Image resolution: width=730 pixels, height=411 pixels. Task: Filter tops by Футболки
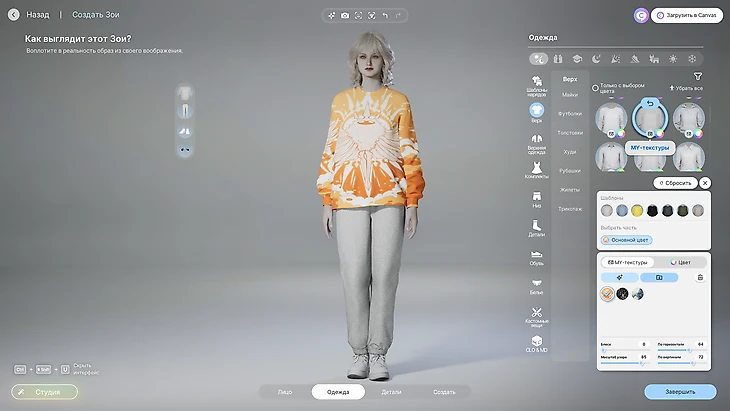(x=570, y=114)
